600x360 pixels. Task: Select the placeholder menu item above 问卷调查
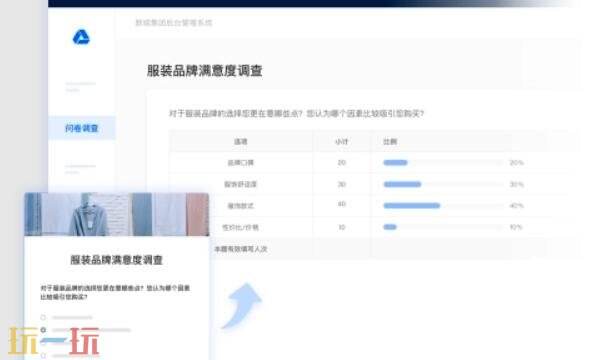80,86
